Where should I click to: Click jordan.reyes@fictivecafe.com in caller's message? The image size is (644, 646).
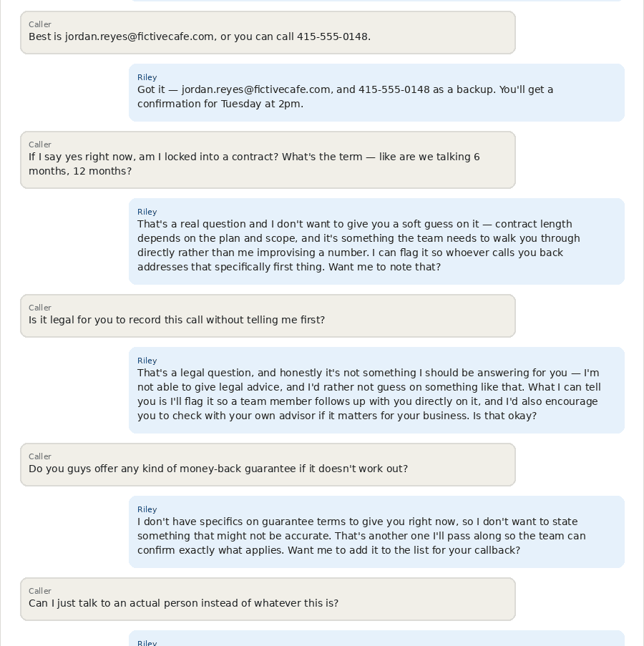140,36
